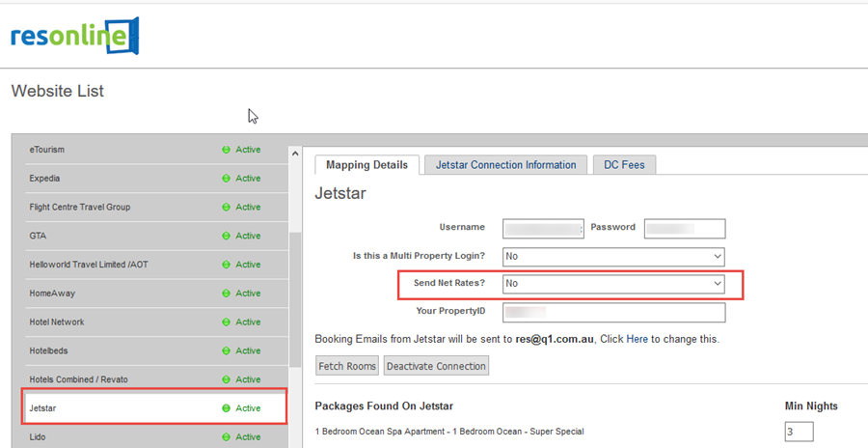Select HomeAway in the website list
This screenshot has height=448, width=868.
pos(156,294)
